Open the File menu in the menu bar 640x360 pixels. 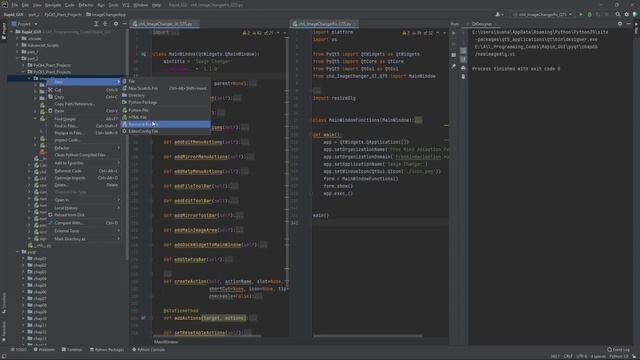pos(15,5)
